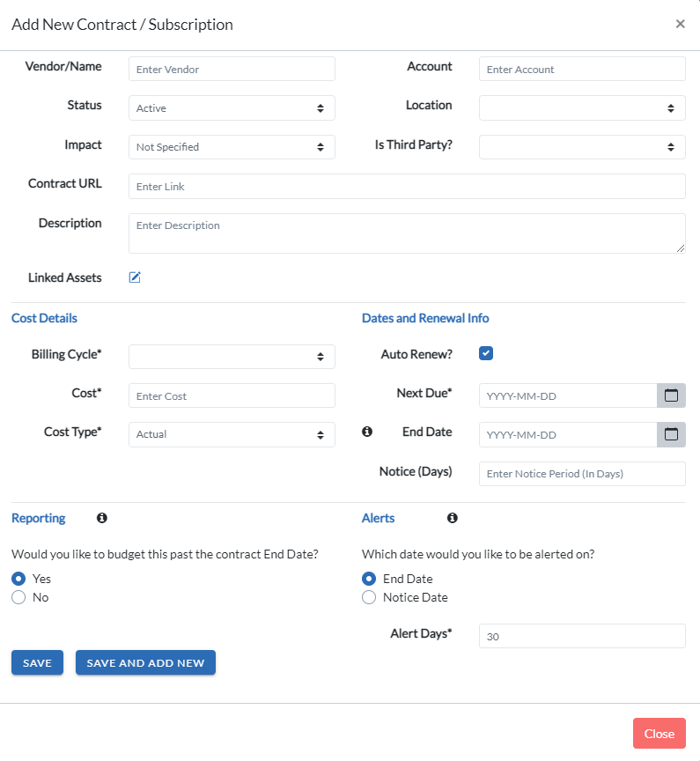Click the red Close button

click(659, 734)
